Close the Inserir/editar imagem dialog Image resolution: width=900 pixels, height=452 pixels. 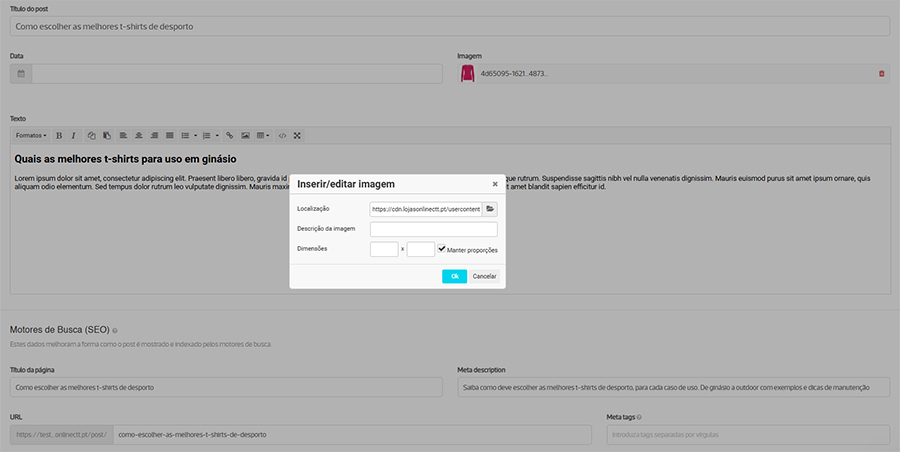click(494, 184)
